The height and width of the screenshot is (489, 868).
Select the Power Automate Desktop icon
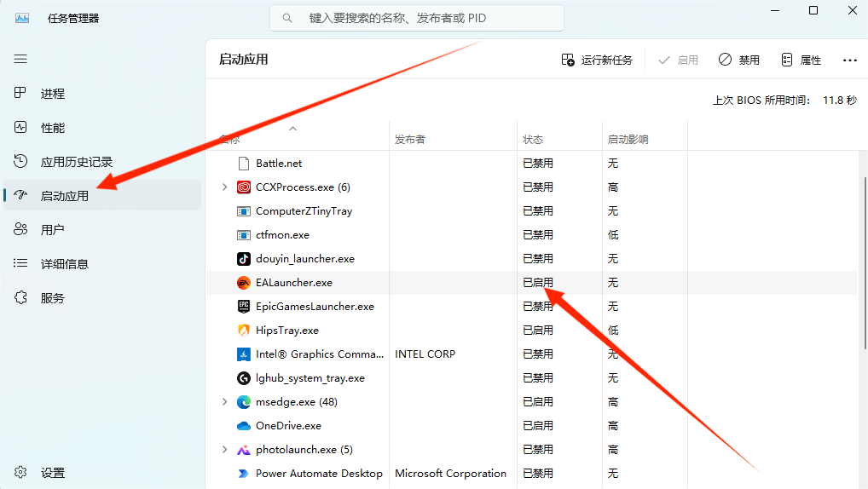point(244,474)
